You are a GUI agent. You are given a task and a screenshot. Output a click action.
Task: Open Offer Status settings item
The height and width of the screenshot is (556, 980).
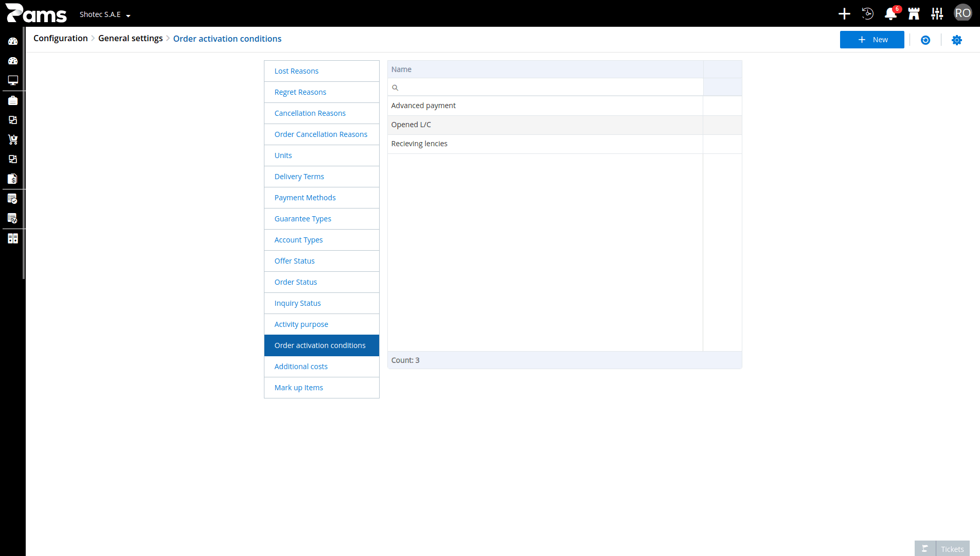click(x=322, y=261)
